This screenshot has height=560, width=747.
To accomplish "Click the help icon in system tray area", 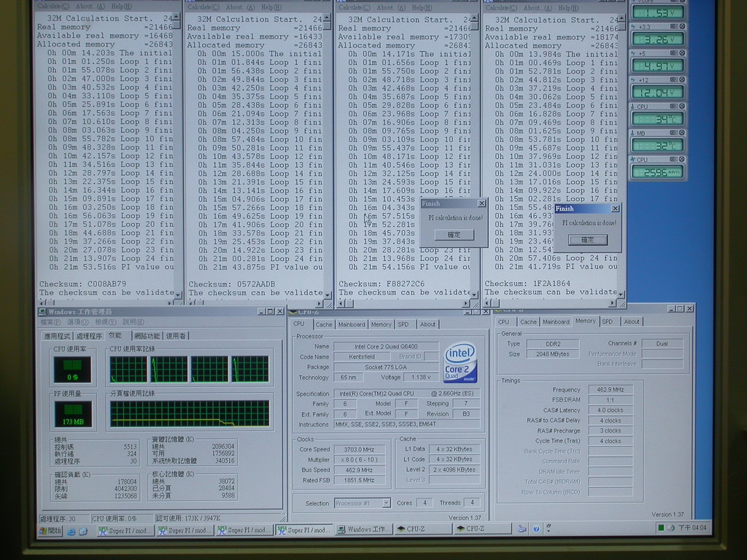I will (536, 529).
